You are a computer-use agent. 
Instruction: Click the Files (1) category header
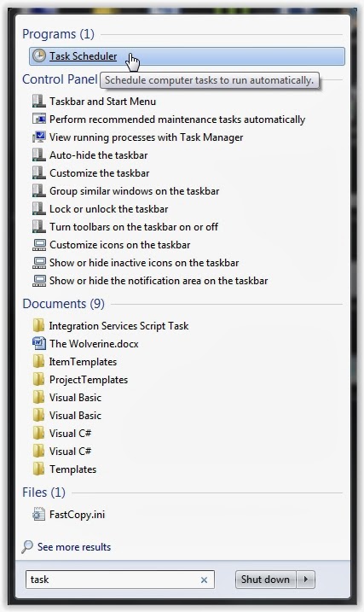tap(43, 493)
